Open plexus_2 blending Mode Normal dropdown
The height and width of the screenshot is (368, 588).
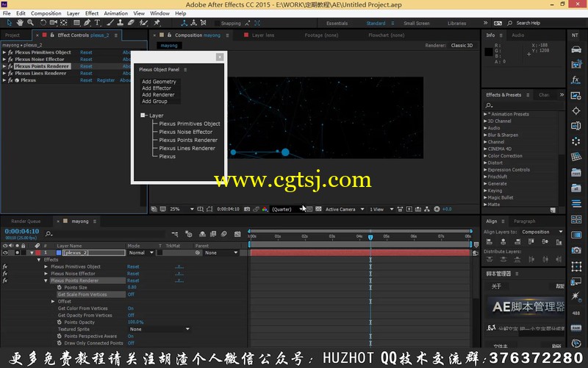pyautogui.click(x=141, y=252)
